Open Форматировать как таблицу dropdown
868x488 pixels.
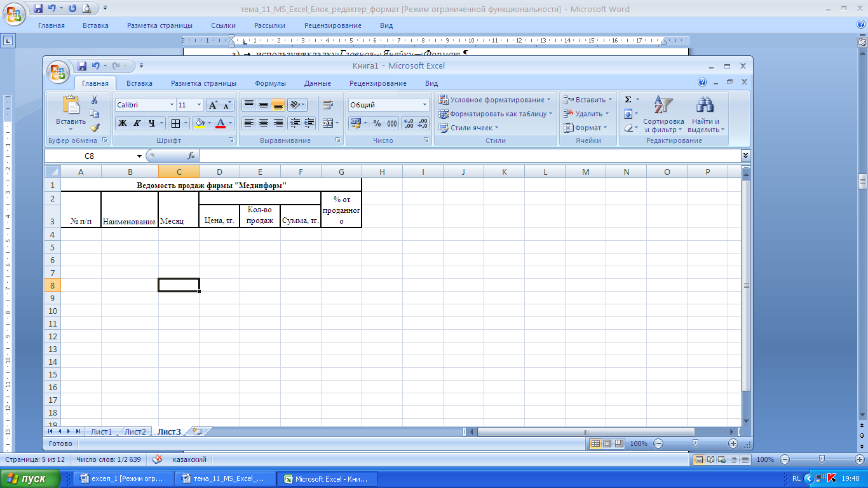coord(496,114)
